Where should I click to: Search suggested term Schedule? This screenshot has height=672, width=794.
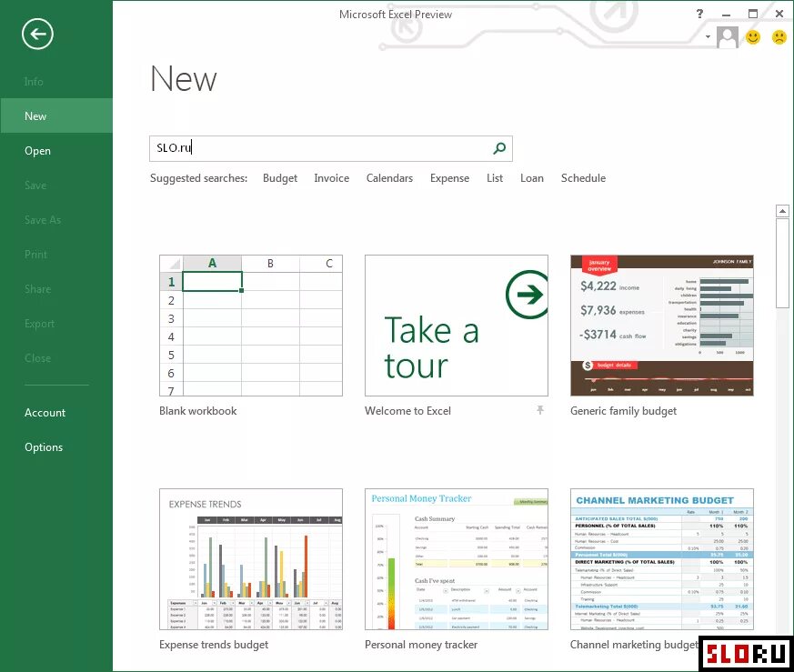click(583, 178)
